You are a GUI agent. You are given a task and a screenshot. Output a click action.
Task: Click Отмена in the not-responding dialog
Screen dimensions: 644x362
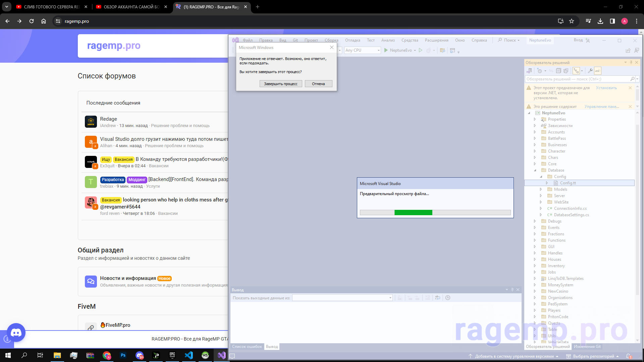coord(318,84)
